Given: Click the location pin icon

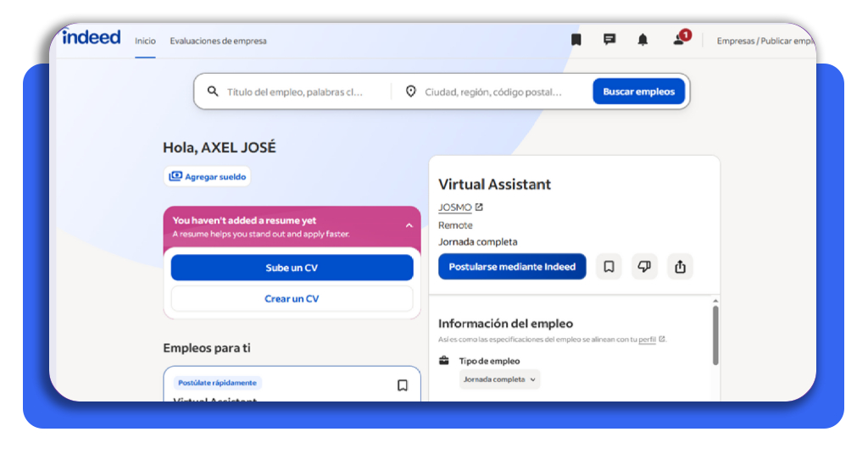Looking at the screenshot, I should (x=411, y=91).
